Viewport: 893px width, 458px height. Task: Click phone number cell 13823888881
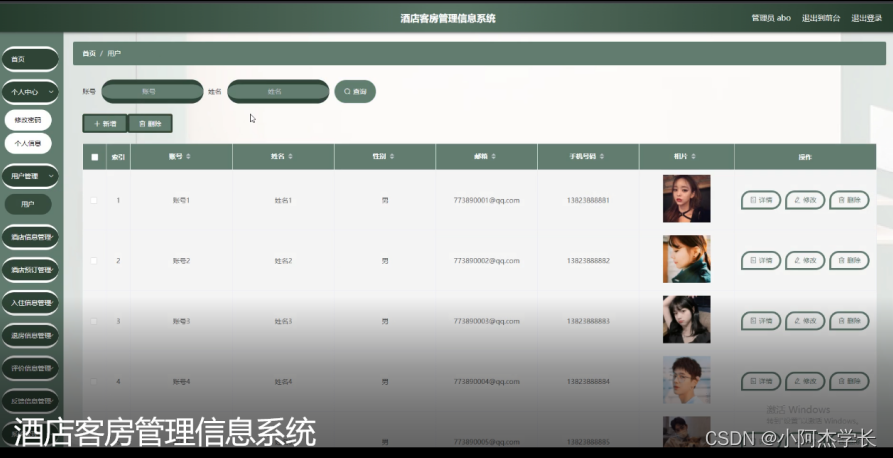(588, 201)
